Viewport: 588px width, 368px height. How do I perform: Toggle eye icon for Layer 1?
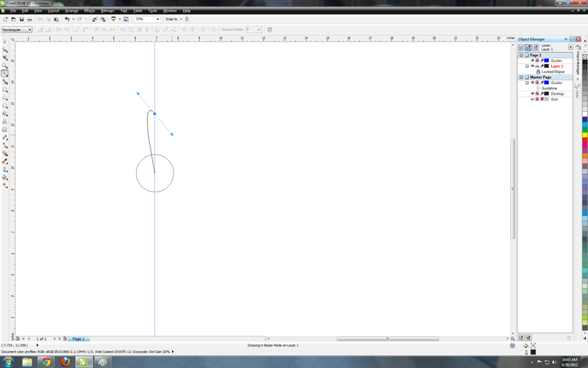point(531,66)
